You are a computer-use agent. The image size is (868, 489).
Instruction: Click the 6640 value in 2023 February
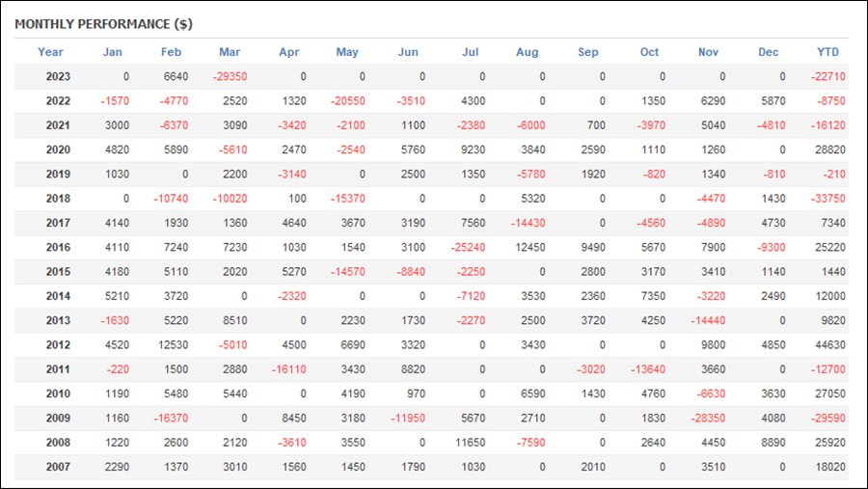(176, 76)
